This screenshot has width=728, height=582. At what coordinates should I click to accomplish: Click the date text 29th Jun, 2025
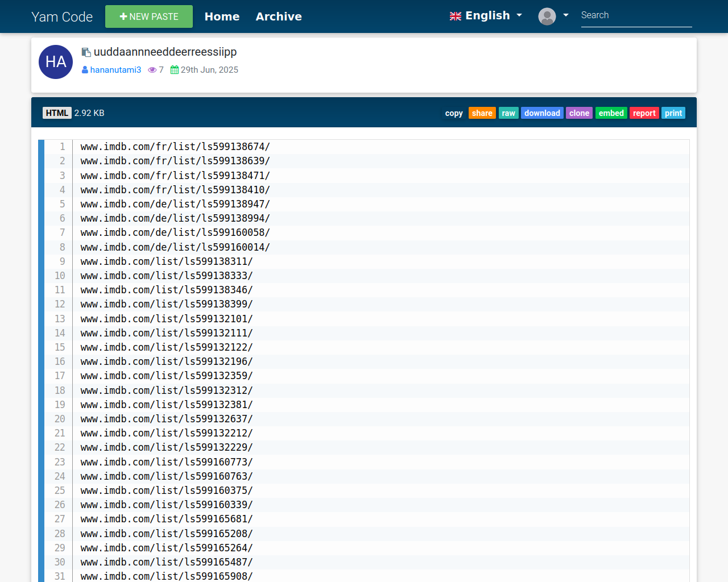[209, 70]
